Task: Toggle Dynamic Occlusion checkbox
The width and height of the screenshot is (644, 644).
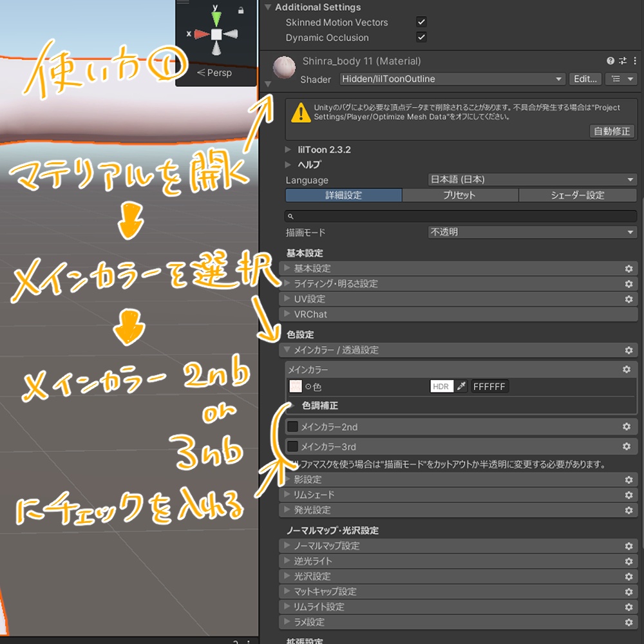Action: pos(421,37)
